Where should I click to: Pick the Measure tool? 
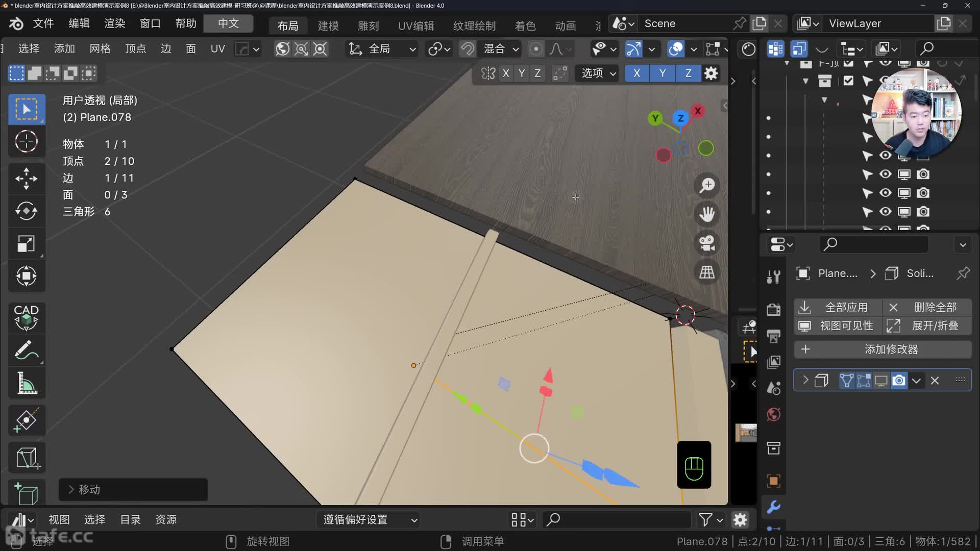point(26,383)
